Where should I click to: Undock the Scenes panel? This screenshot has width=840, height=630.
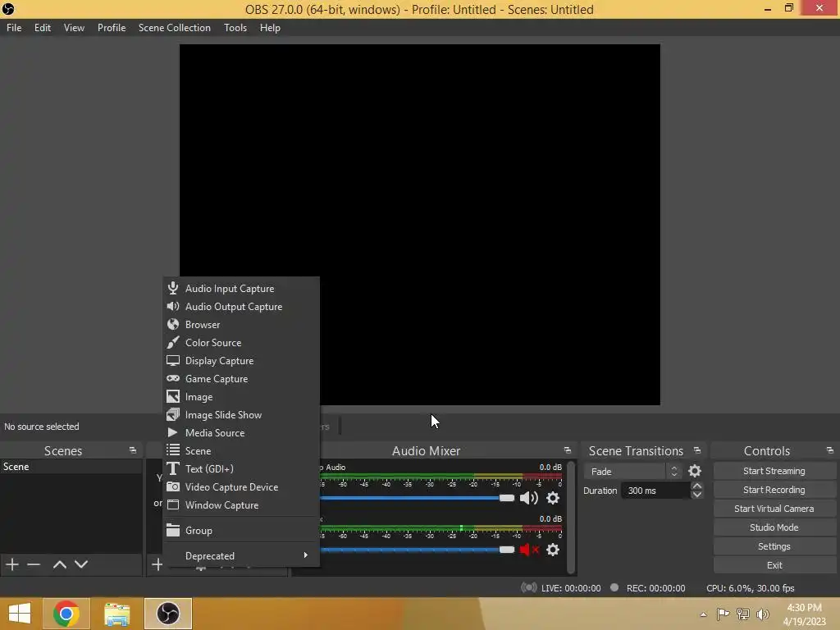pyautogui.click(x=133, y=450)
